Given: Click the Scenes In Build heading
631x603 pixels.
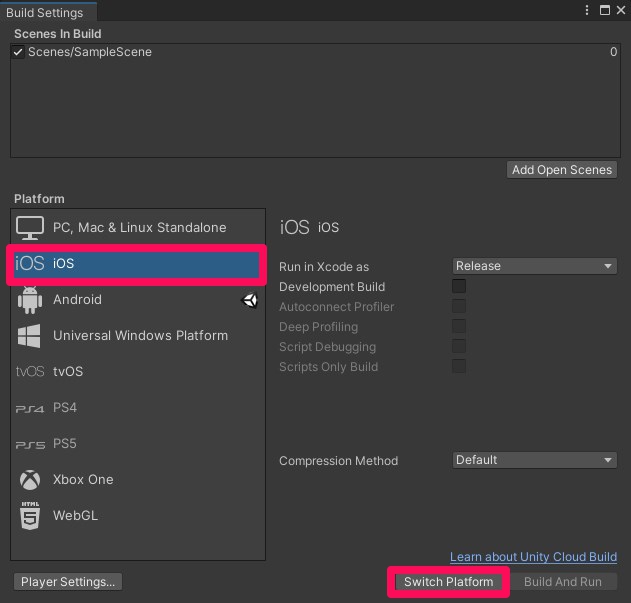Looking at the screenshot, I should pyautogui.click(x=58, y=34).
